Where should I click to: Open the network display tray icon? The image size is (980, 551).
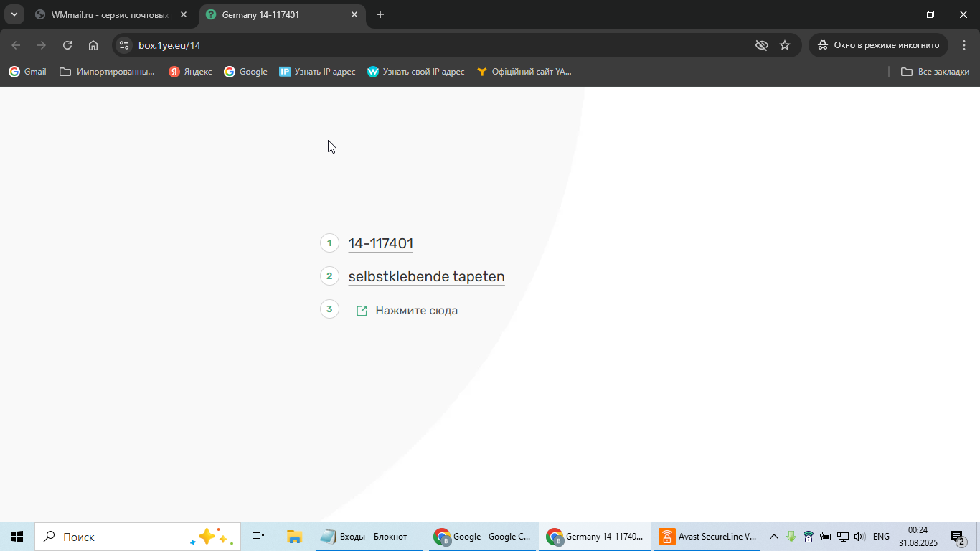[x=843, y=537]
